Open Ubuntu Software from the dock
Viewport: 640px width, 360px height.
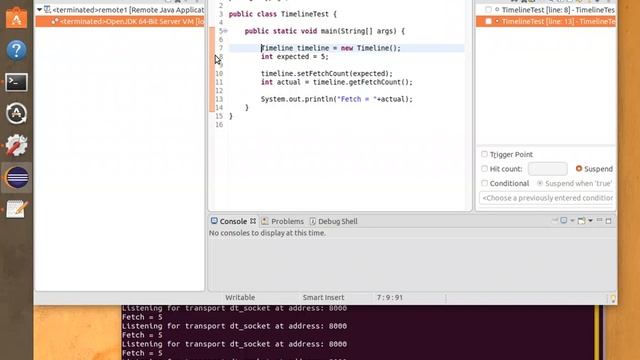pos(16,17)
